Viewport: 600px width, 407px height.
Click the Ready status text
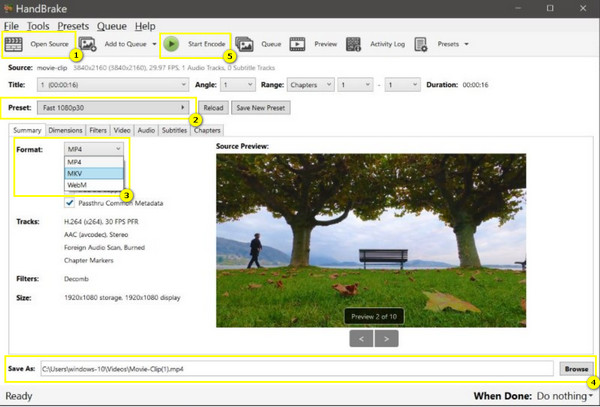(x=19, y=396)
